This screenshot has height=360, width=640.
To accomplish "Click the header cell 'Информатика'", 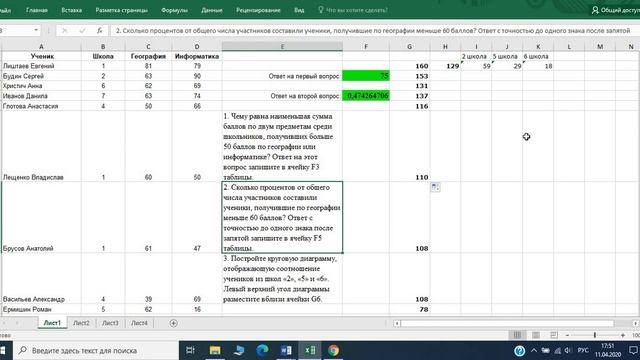I will 197,56.
